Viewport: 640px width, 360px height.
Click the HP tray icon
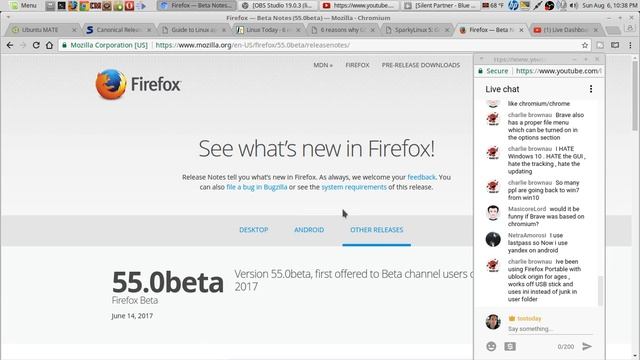(x=513, y=6)
